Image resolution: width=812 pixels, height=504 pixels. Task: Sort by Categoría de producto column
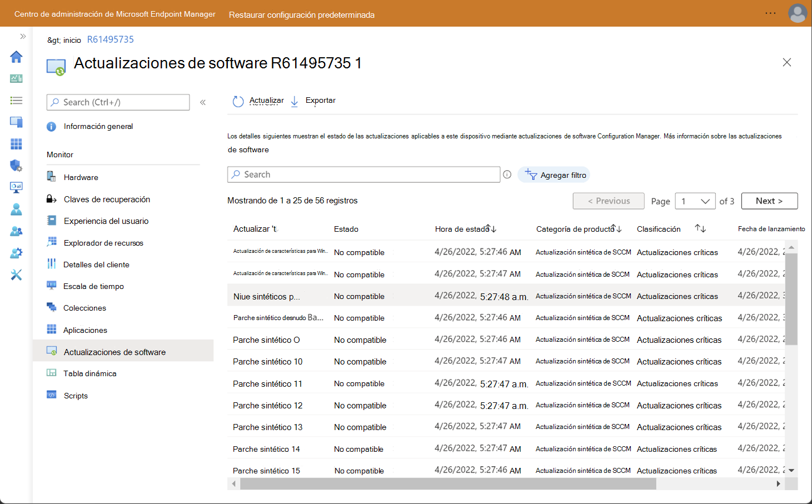(x=579, y=229)
